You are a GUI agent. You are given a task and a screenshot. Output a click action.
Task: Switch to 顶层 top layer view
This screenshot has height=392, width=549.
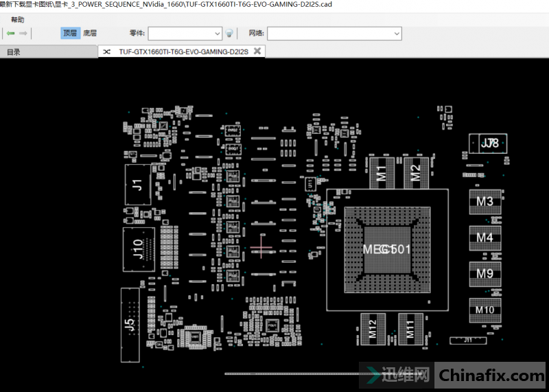[70, 33]
